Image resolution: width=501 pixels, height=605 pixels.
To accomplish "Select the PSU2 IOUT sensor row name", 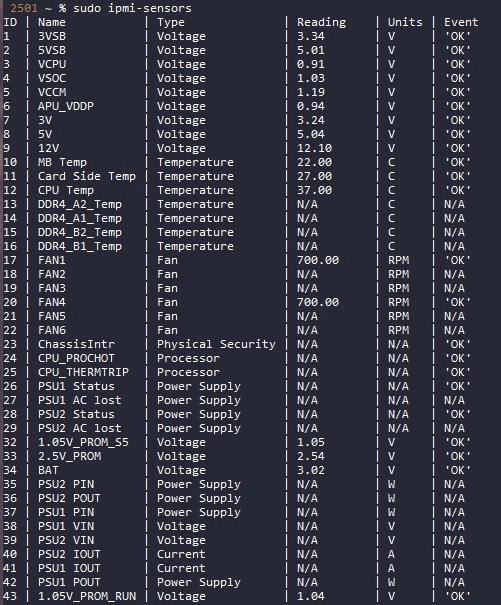I will click(x=69, y=554).
